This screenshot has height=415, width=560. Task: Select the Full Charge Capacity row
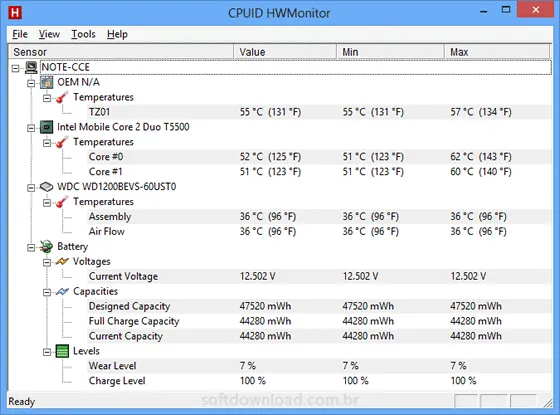[319, 321]
